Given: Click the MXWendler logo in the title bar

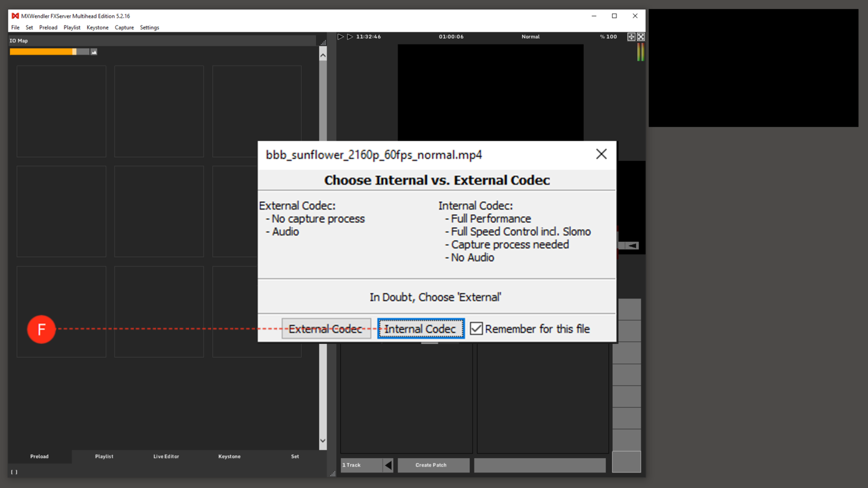Looking at the screenshot, I should [x=15, y=16].
